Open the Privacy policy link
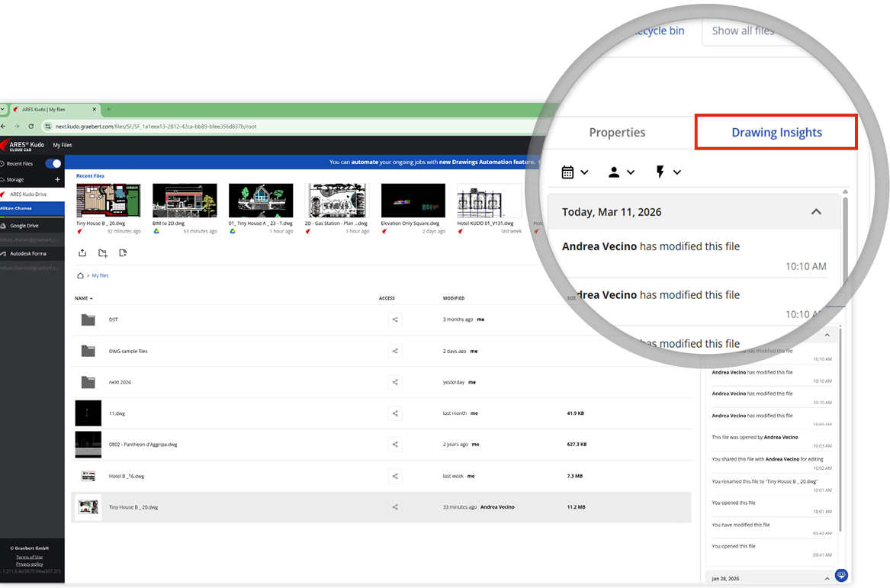 tap(29, 564)
